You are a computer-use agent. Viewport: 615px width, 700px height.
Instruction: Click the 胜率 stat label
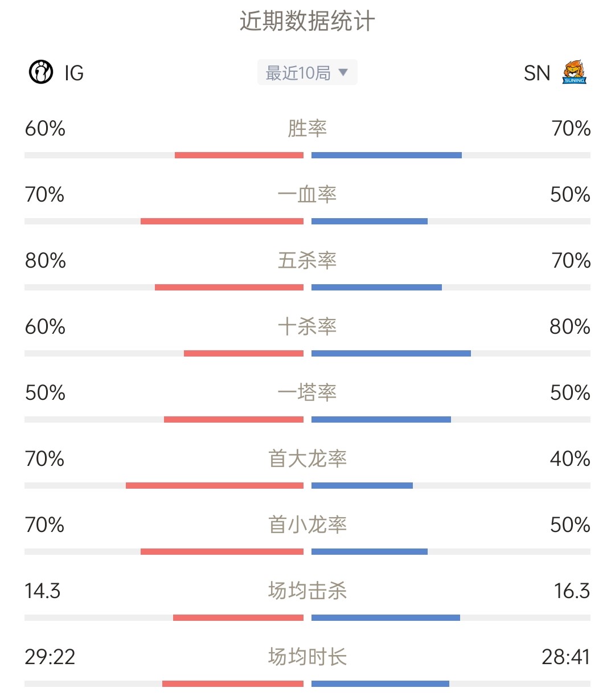tap(307, 128)
